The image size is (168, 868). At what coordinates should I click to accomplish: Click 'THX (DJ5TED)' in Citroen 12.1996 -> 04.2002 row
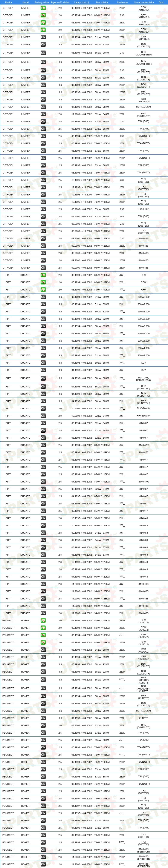[x=144, y=180]
